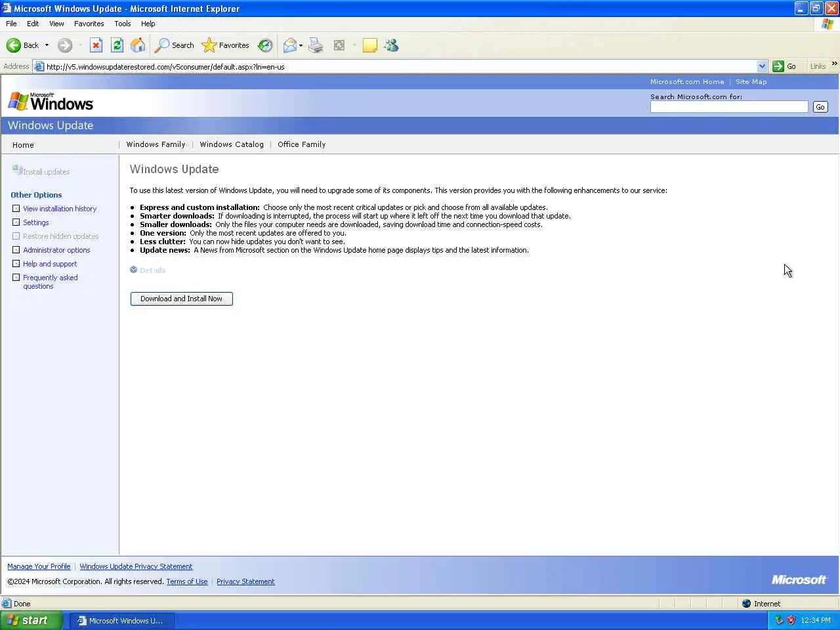Click the Install updates icon in sidebar

[x=17, y=170]
